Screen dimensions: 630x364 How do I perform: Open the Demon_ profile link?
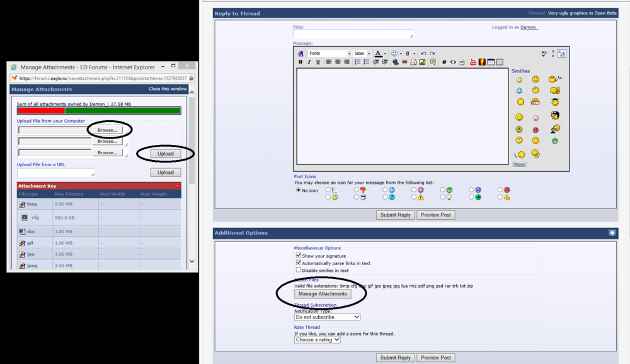click(x=529, y=27)
